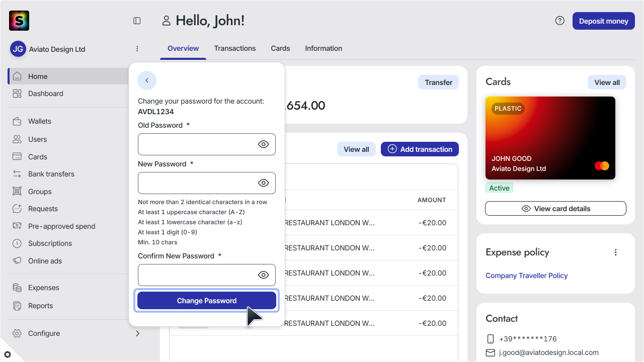Click View all in the Cards panel

607,82
